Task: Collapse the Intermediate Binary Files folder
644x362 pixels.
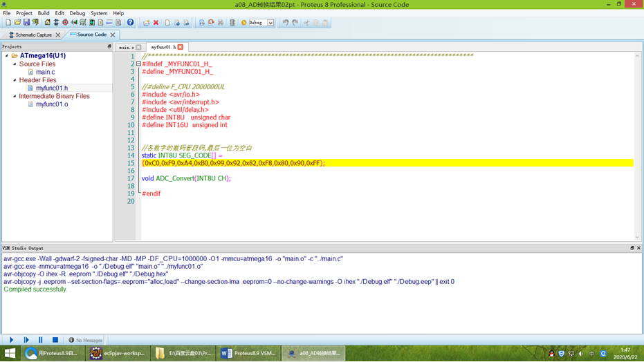Action: coord(15,96)
